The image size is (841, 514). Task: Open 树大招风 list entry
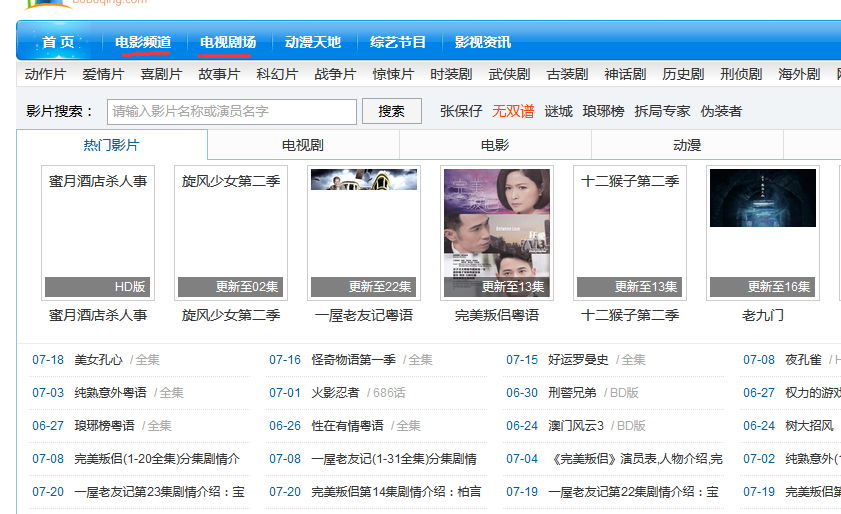[809, 425]
